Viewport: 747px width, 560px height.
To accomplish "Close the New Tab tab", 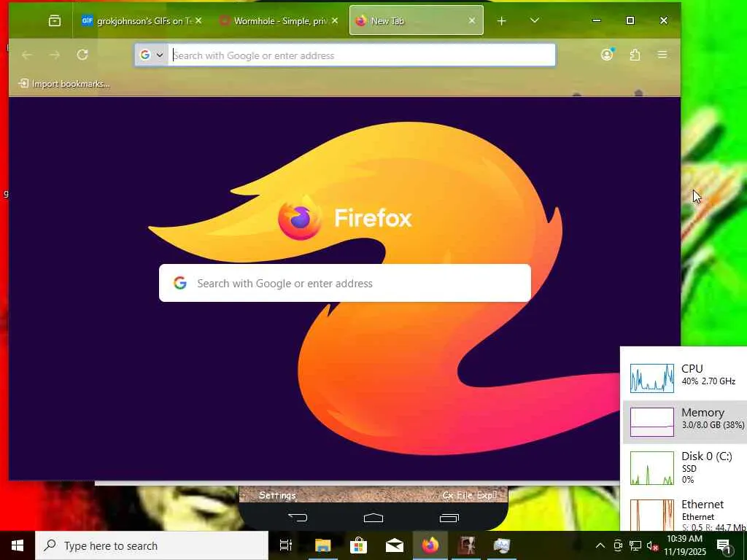I will [472, 21].
